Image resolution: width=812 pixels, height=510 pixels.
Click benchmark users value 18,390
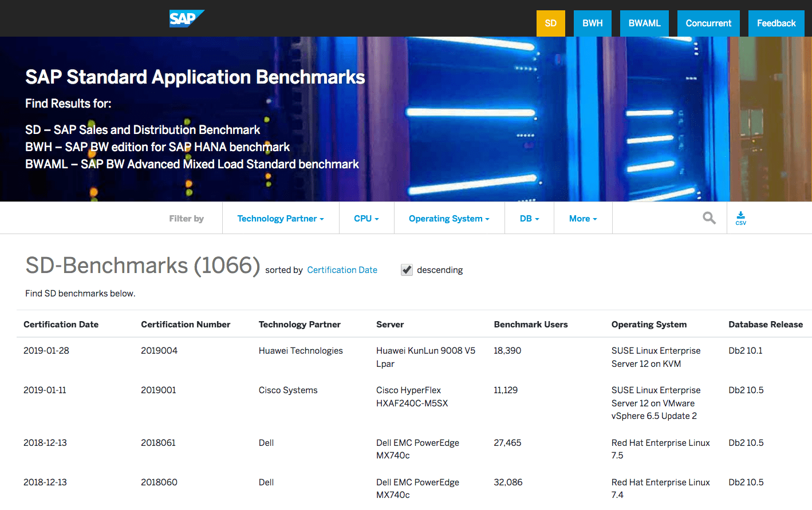tap(507, 351)
